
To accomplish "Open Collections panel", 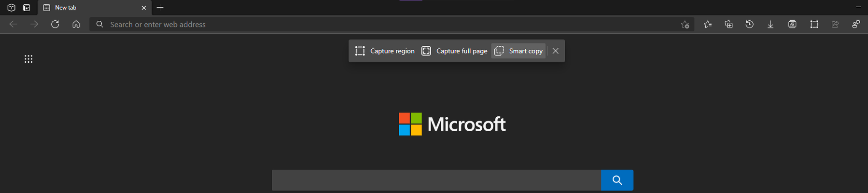I will (728, 24).
